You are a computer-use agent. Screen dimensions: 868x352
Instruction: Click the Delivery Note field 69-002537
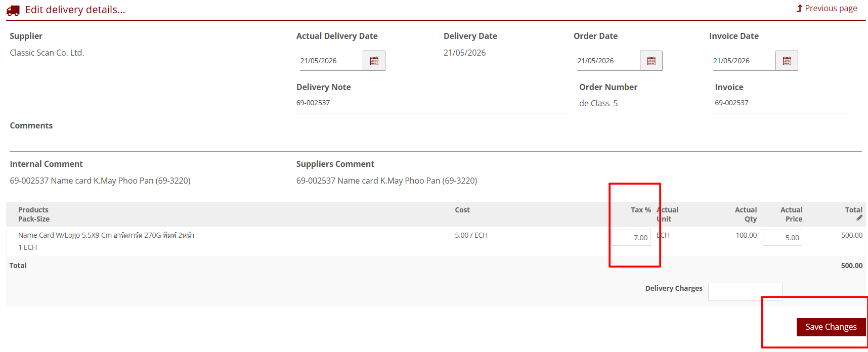point(432,103)
